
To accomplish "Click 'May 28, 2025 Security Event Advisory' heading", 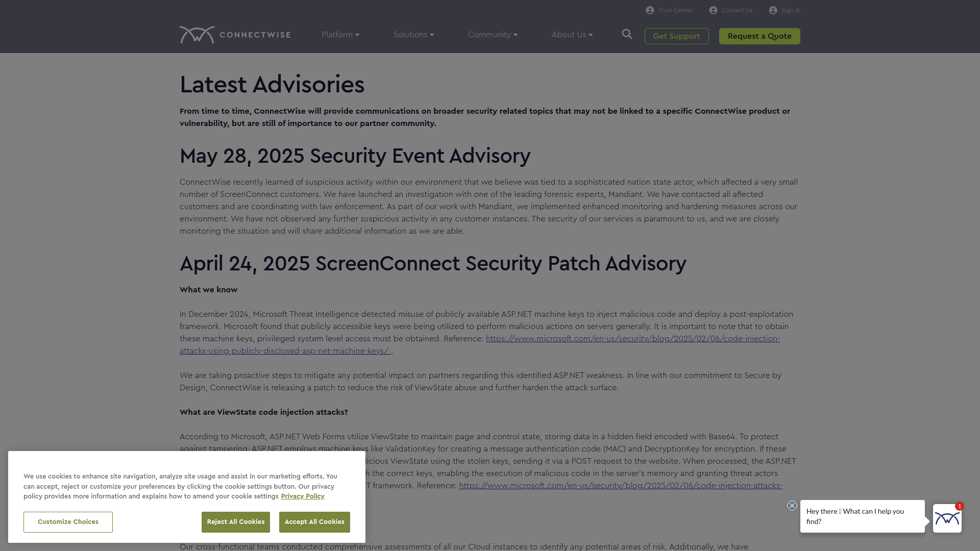I will click(355, 156).
